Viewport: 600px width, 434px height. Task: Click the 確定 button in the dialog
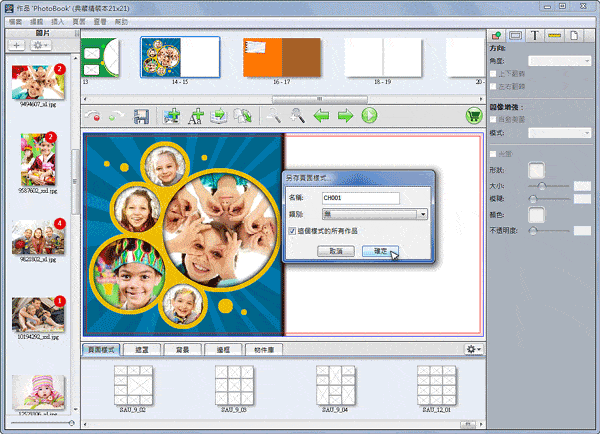pos(380,251)
